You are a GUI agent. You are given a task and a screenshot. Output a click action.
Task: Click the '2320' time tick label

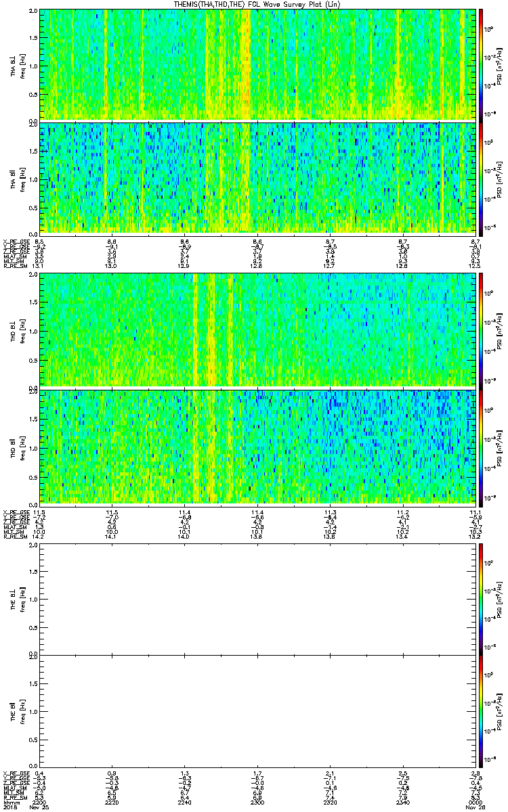coord(330,801)
